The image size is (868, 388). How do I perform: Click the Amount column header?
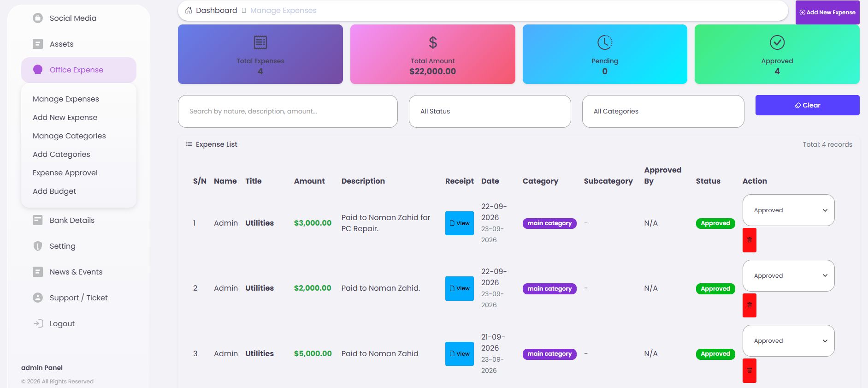tap(309, 181)
